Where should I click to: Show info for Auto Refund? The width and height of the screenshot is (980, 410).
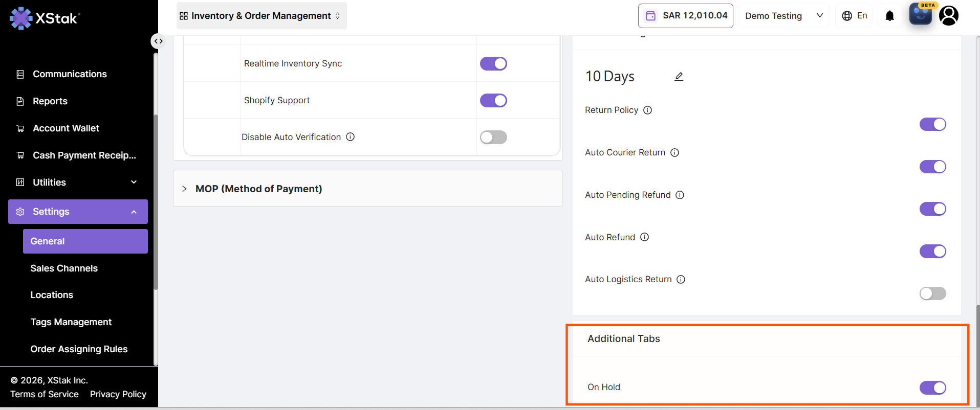pyautogui.click(x=644, y=237)
